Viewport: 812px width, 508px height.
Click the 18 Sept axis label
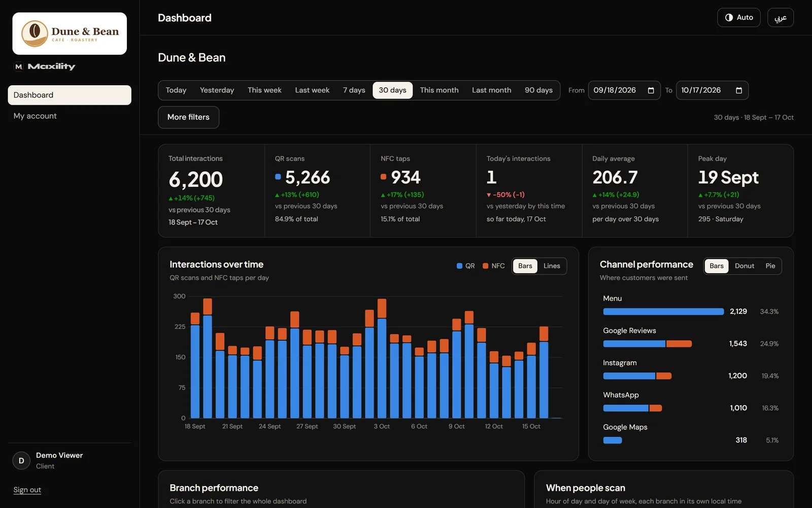[x=195, y=426]
